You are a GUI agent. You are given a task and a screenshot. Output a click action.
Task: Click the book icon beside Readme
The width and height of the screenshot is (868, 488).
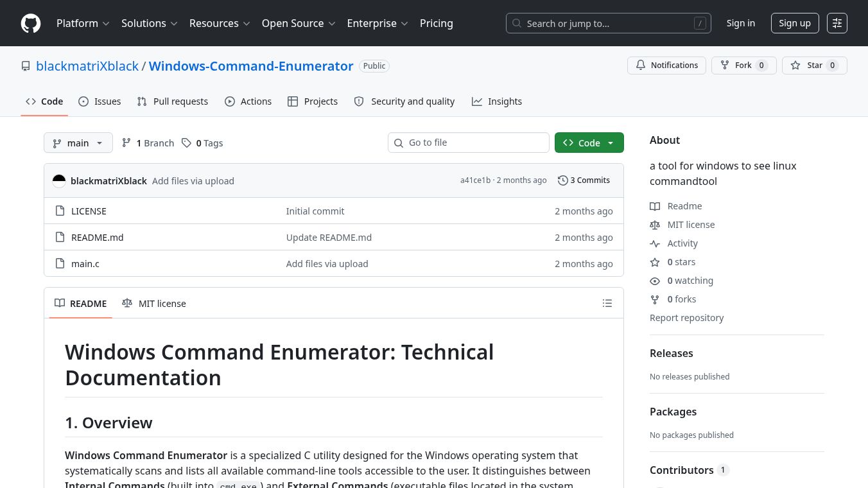tap(655, 206)
